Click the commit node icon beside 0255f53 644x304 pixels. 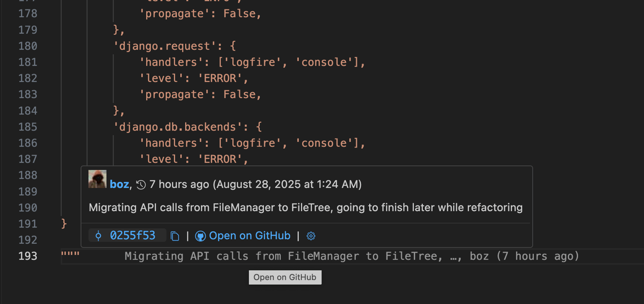98,236
